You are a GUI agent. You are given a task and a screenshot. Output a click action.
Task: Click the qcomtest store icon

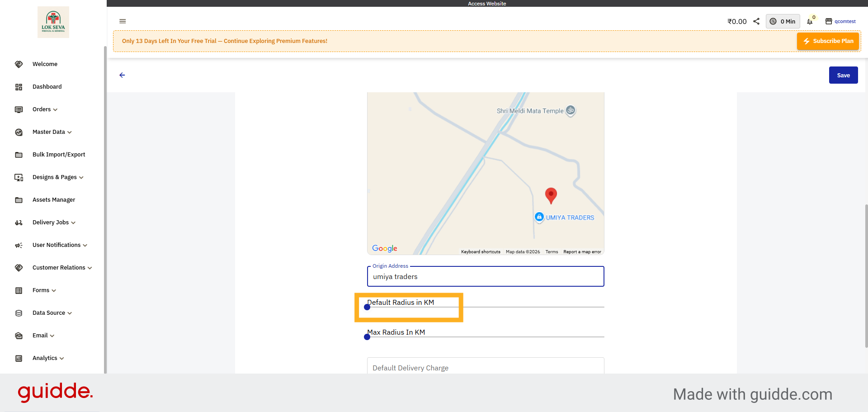[x=829, y=21]
